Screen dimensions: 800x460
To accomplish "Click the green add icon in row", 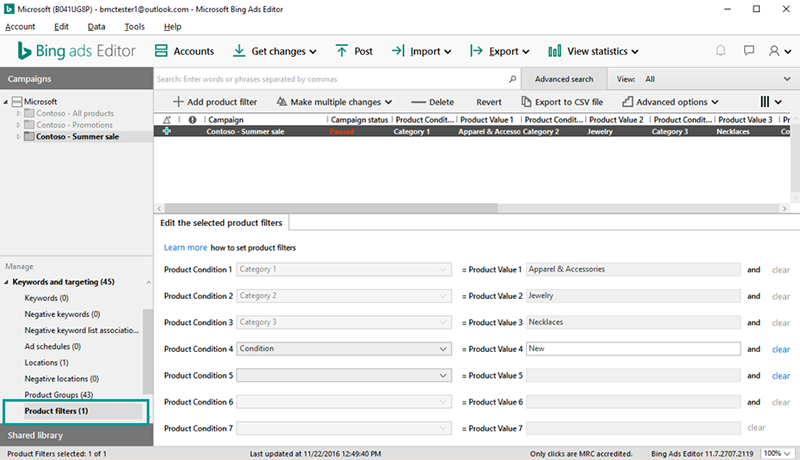I will [x=167, y=132].
